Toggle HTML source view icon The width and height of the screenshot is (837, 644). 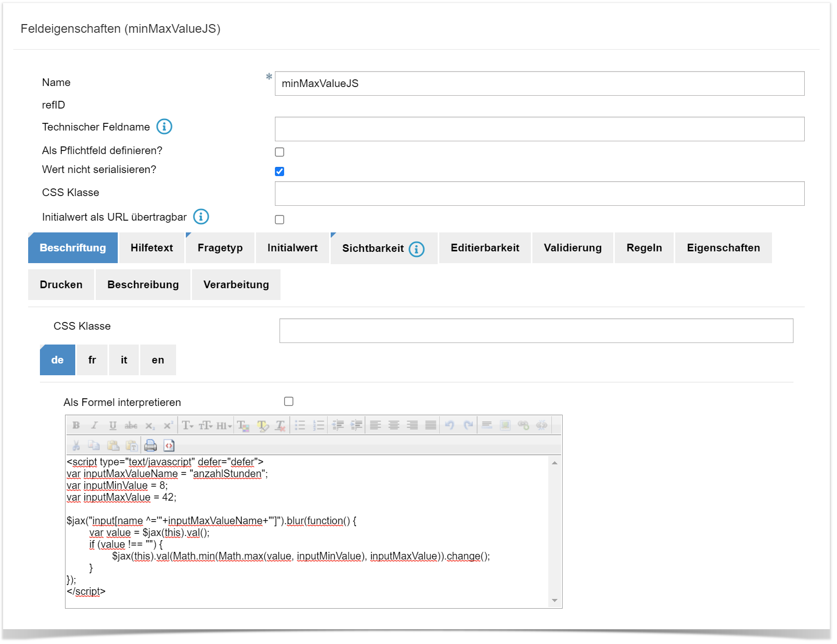click(169, 445)
